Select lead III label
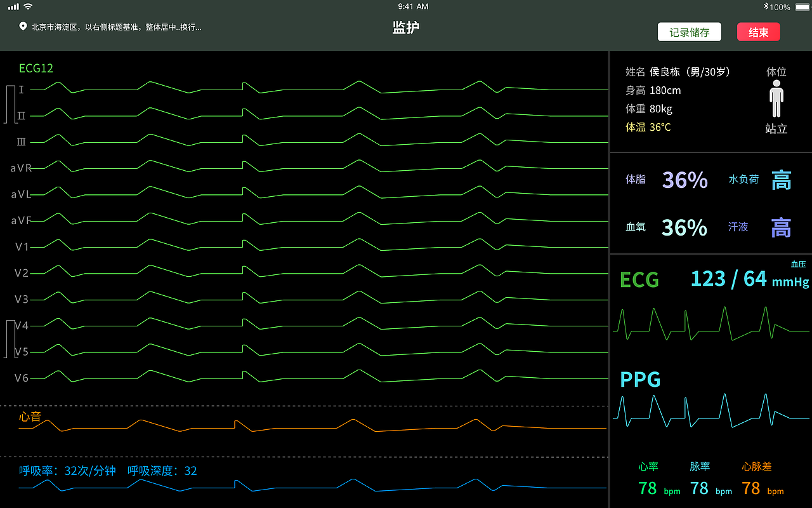This screenshot has width=812, height=508. coord(21,142)
